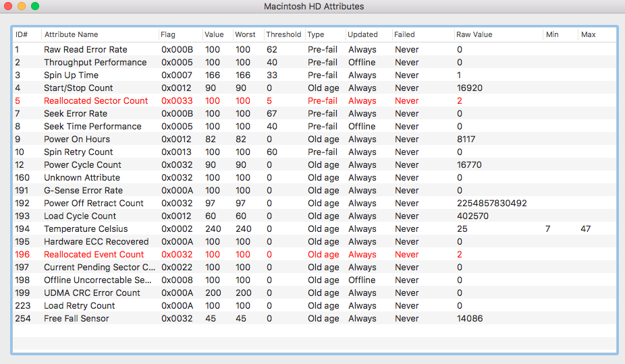
Task: Click the Max temperature value 47
Action: (x=586, y=229)
